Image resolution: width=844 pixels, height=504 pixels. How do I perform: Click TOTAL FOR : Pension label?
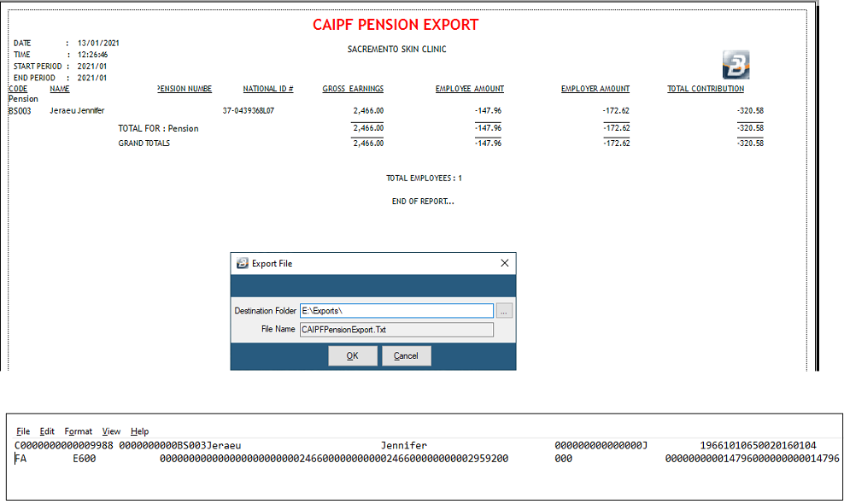[158, 128]
